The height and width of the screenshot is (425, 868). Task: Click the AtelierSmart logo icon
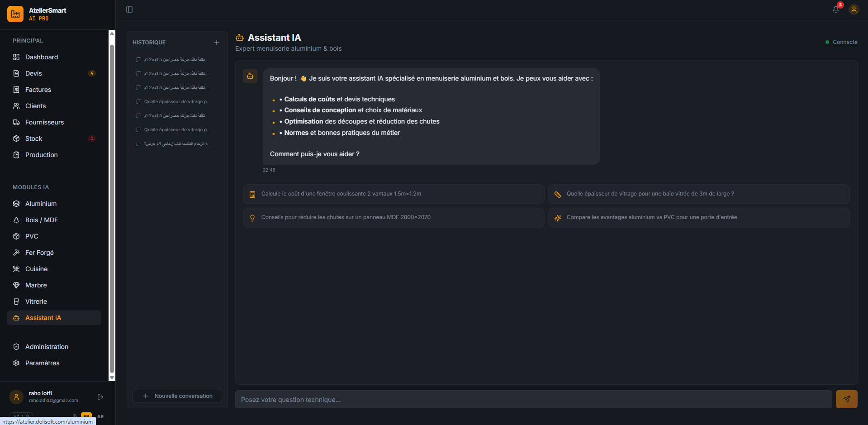click(15, 14)
